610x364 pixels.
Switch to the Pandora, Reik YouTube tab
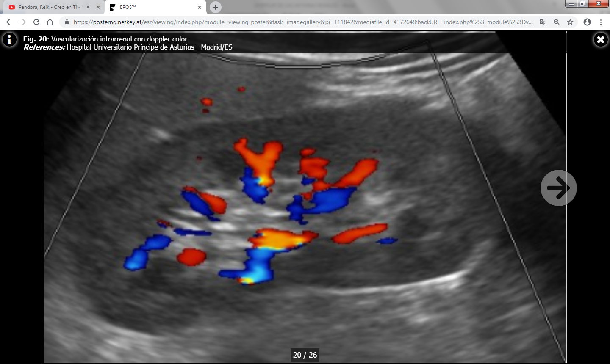[x=47, y=7]
